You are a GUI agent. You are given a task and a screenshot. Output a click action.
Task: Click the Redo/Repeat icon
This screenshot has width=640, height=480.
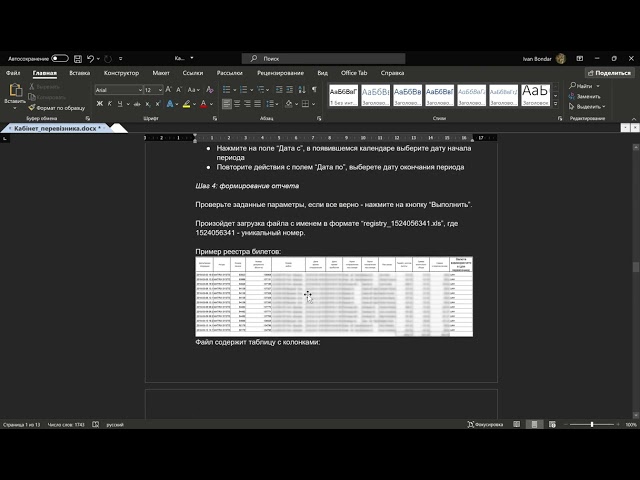tap(108, 59)
